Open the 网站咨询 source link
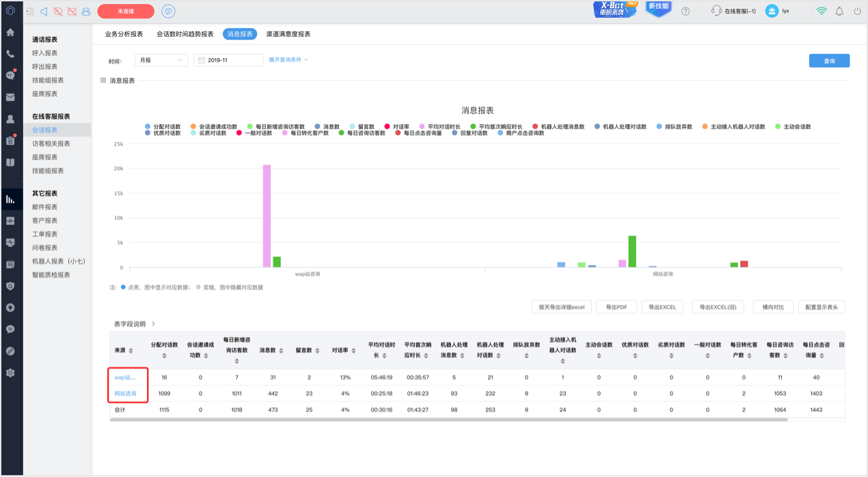The image size is (868, 477). click(125, 394)
